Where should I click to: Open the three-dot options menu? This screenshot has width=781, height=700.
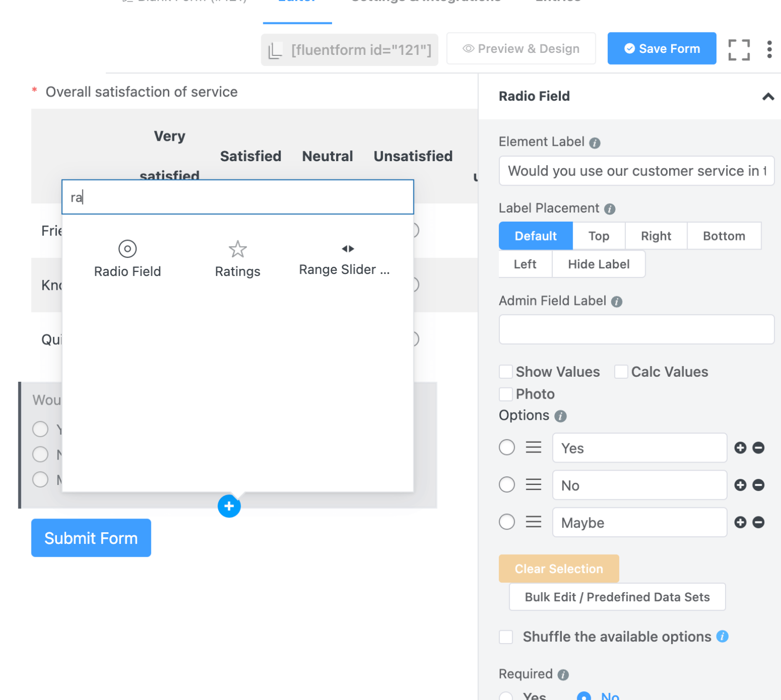coord(769,49)
